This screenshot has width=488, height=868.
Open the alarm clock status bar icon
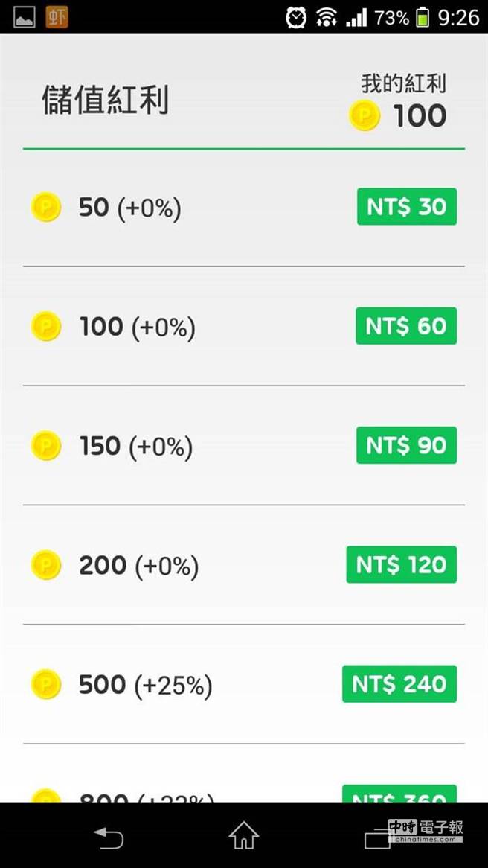[x=296, y=16]
